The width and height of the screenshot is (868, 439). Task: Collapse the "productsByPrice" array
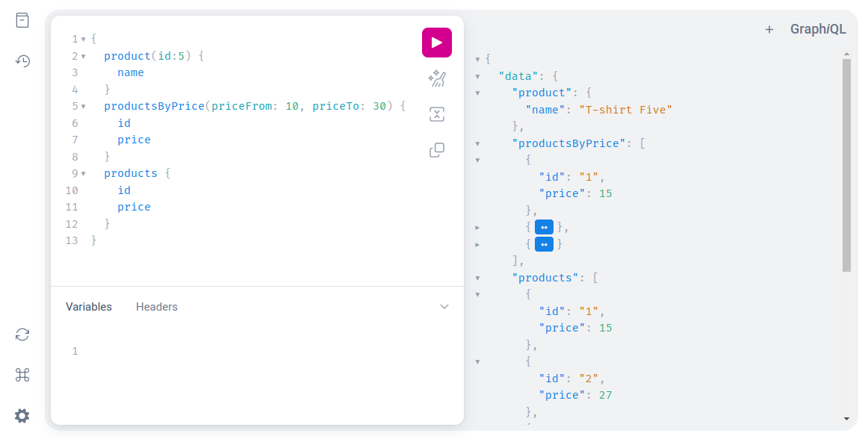[477, 143]
